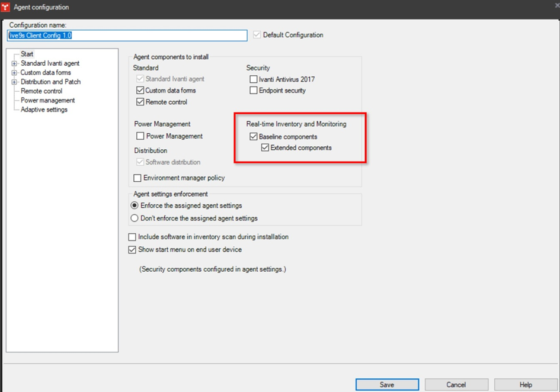Expand the Standard Ivanti agent node
560x392 pixels.
14,63
